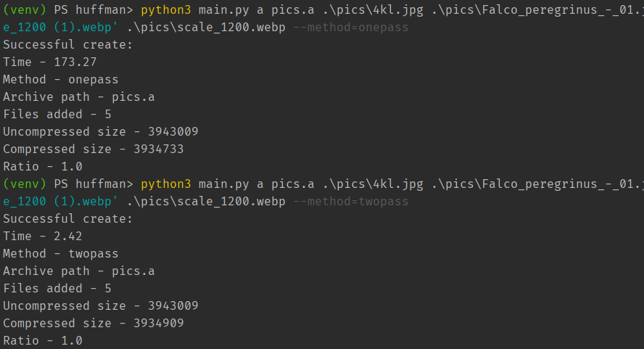644x349 pixels.
Task: Click the first 'Successful create:' line
Action: coord(67,44)
